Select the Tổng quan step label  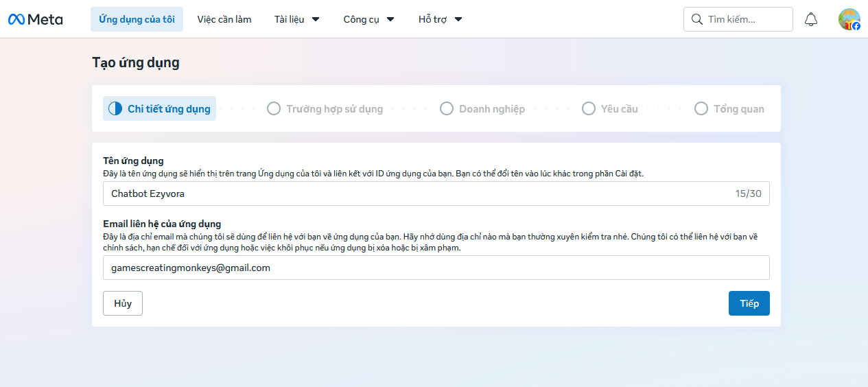pos(739,109)
